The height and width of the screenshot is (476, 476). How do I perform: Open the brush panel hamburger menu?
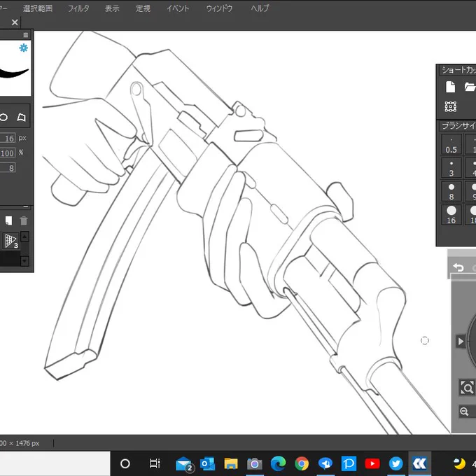pos(26,35)
